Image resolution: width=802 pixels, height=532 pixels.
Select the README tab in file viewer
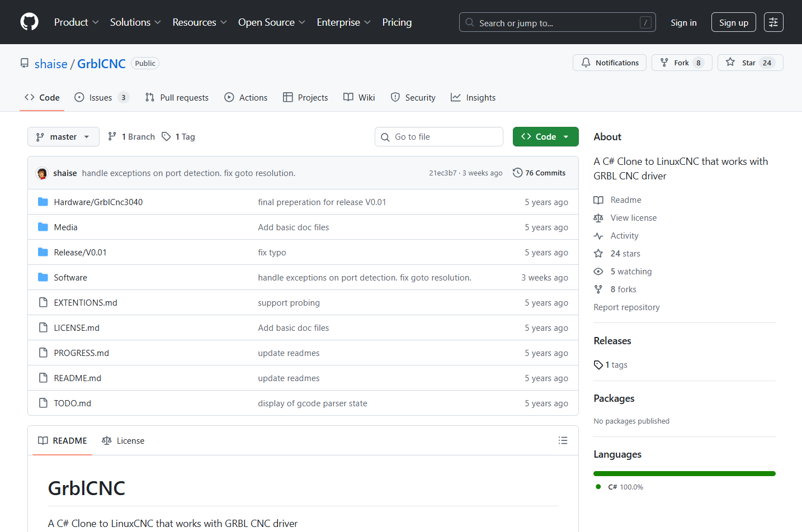pyautogui.click(x=63, y=440)
